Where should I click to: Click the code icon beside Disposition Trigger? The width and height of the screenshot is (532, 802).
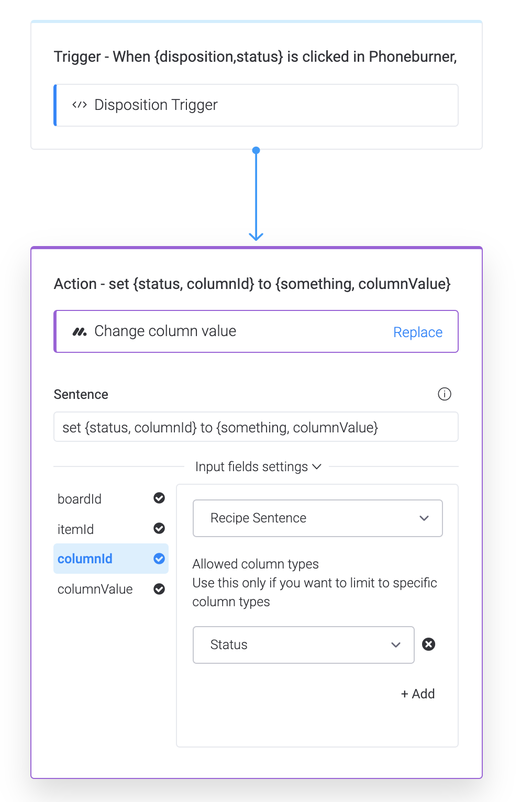coord(80,105)
